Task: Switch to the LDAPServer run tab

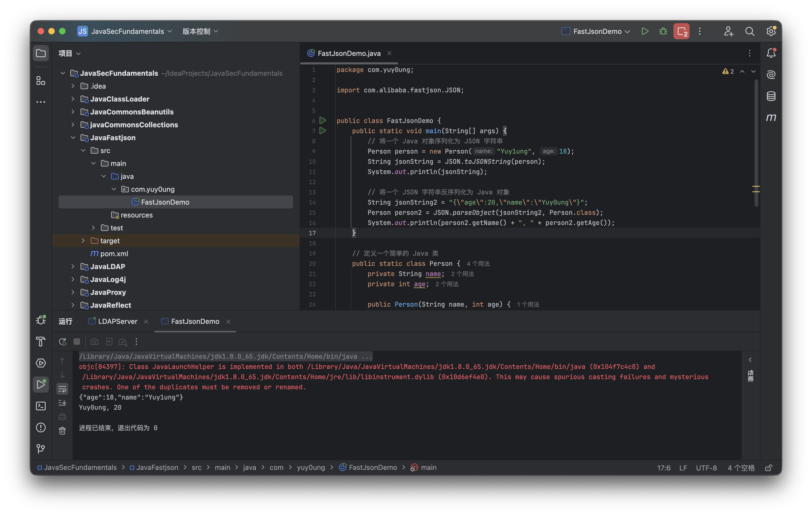Action: [x=117, y=321]
